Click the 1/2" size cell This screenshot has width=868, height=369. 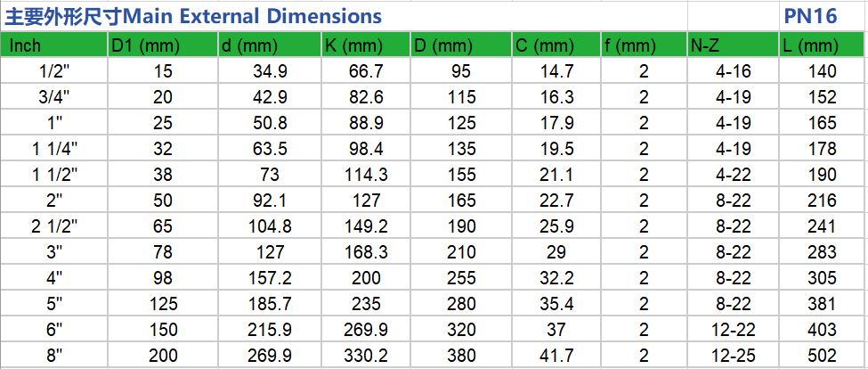tap(53, 71)
